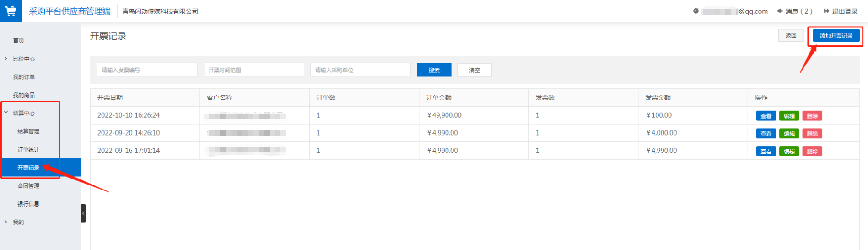Click the 采购平台供应商管理端 title

point(70,11)
